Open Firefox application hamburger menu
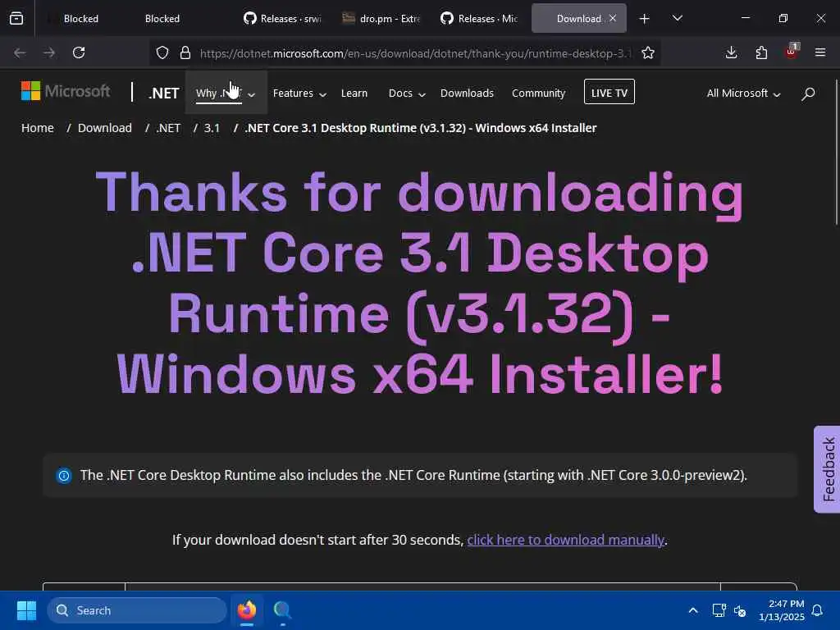 [820, 52]
